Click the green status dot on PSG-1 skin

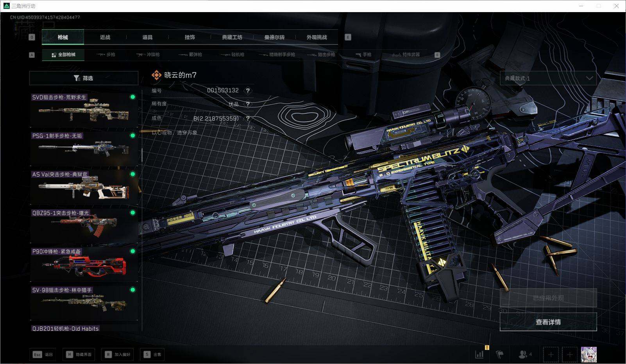click(132, 136)
